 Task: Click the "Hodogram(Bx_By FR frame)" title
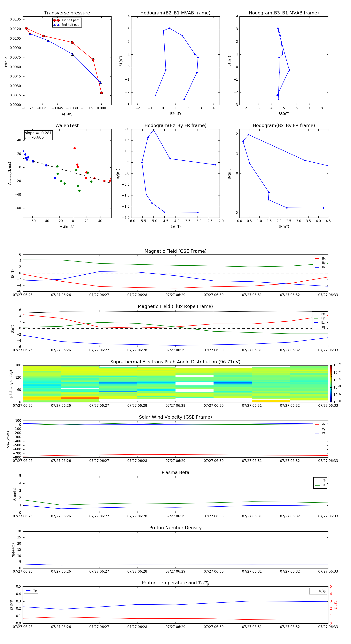[284, 125]
